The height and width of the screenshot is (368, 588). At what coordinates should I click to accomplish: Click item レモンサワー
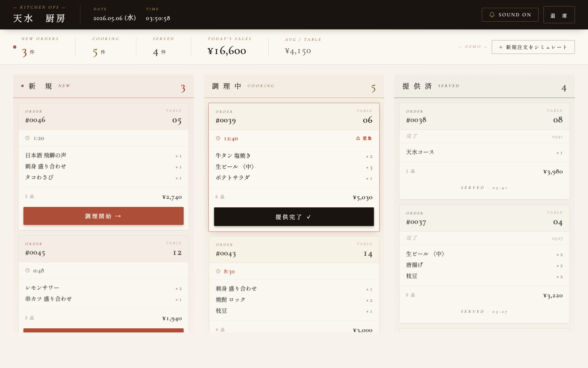[x=42, y=288]
